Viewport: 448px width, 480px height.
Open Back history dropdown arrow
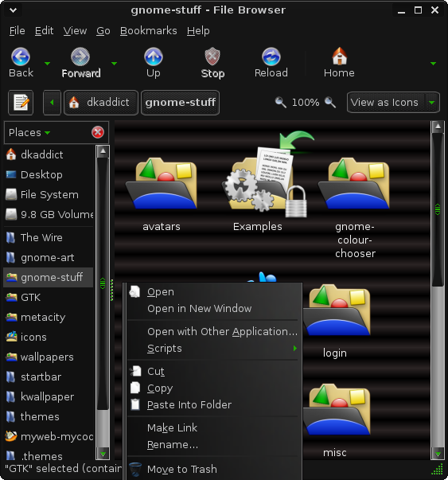(x=47, y=64)
